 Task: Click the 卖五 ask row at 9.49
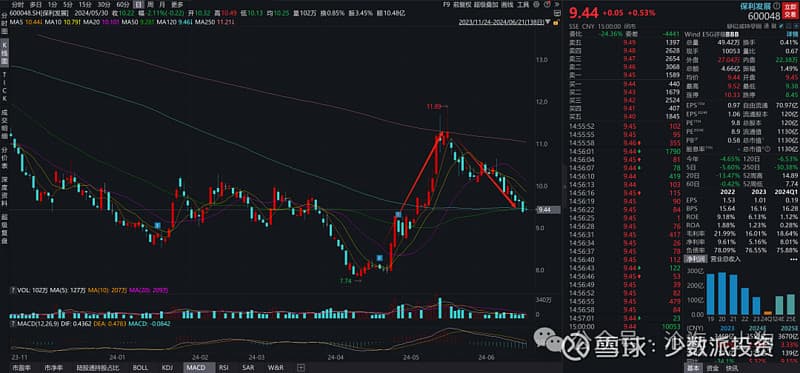click(624, 41)
